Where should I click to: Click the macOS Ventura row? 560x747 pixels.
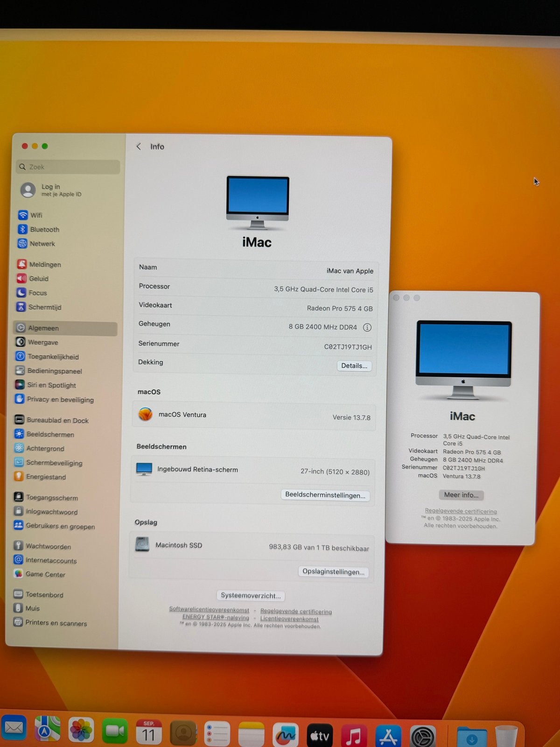[x=254, y=416]
